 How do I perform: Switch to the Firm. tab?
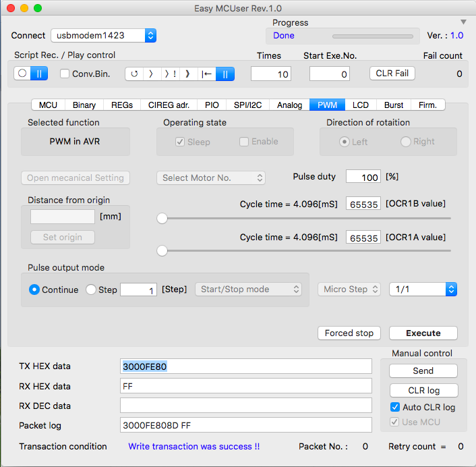click(x=427, y=105)
